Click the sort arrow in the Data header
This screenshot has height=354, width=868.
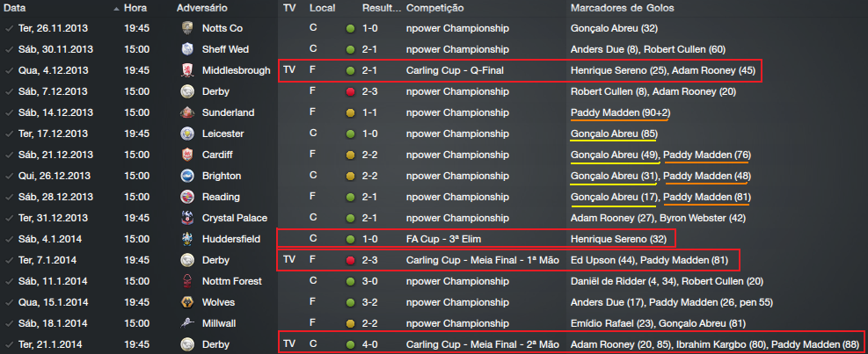(x=117, y=8)
